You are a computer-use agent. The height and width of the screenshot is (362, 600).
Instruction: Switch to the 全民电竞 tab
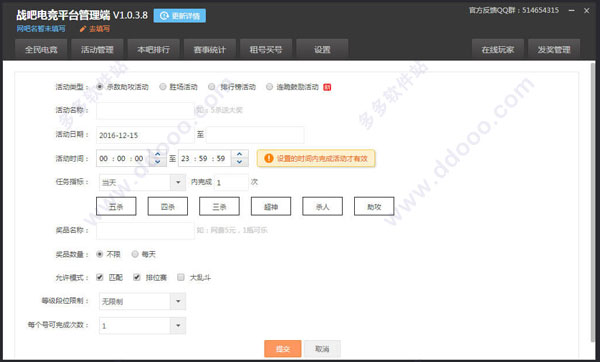pyautogui.click(x=41, y=49)
